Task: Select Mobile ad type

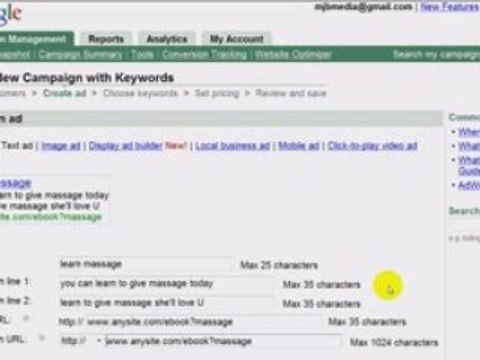Action: click(x=298, y=146)
